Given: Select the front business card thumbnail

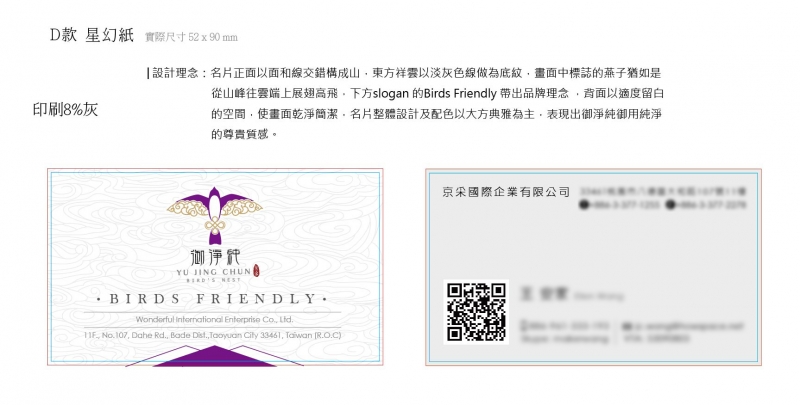Looking at the screenshot, I should (x=215, y=267).
